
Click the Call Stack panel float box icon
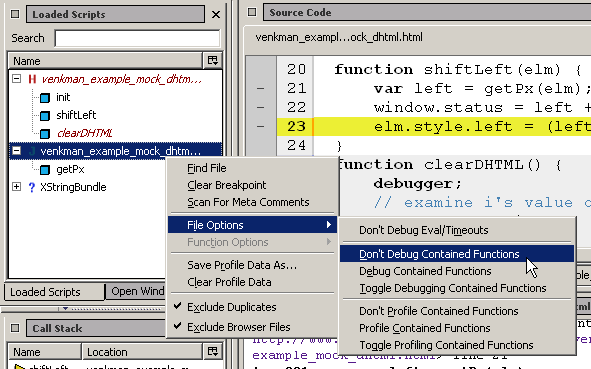click(15, 328)
